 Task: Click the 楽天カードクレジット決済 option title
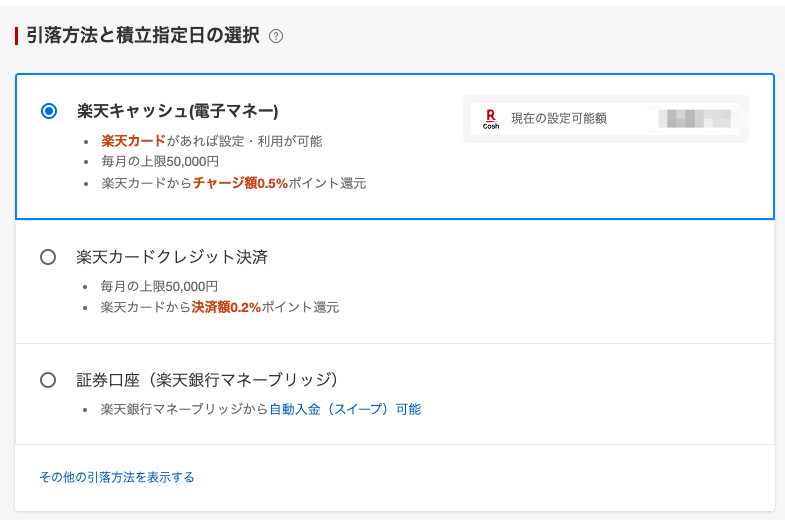172,257
